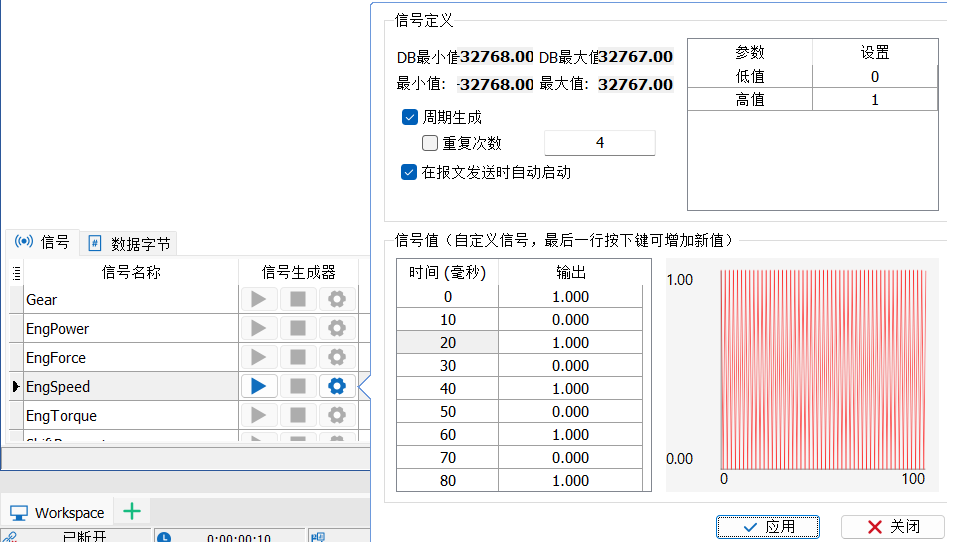Stop signal generator for EngForce
Image resolution: width=955 pixels, height=542 pixels.
coord(298,357)
